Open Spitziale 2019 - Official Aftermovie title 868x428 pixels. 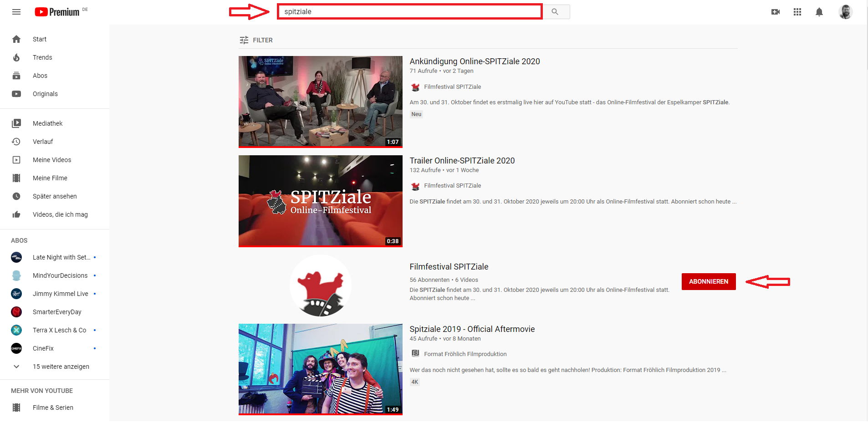click(x=472, y=329)
